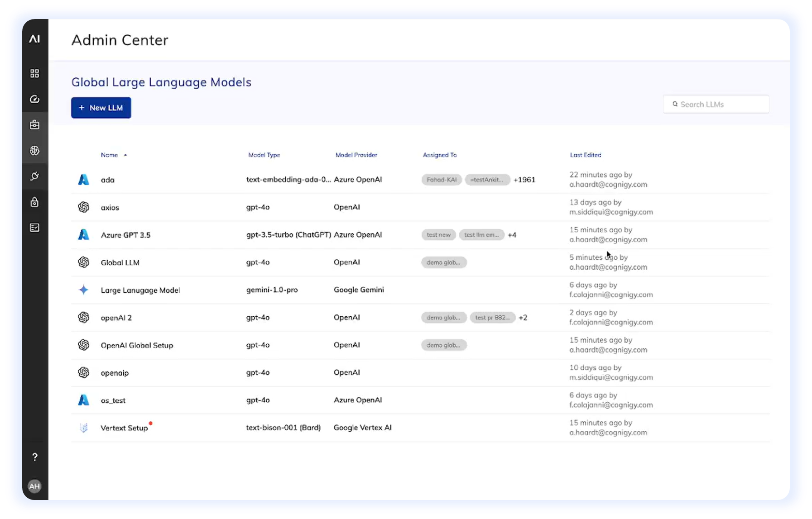
Task: Click the demo glob... tag in Global LLM row
Action: (443, 262)
